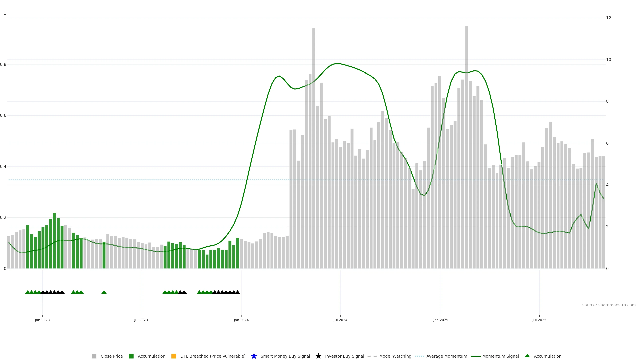Click the gray Close Price legend swatch

(94, 356)
